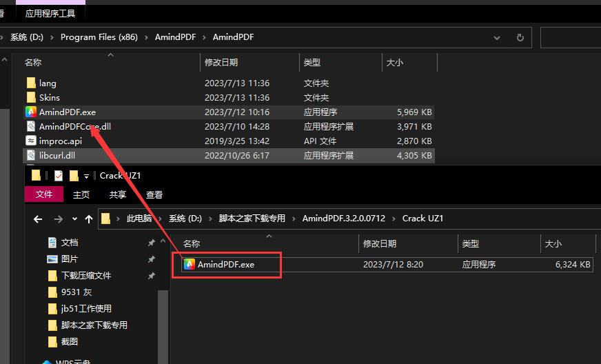The width and height of the screenshot is (601, 364).
Task: Go forward in Crack UZ1 window
Action: [x=59, y=219]
